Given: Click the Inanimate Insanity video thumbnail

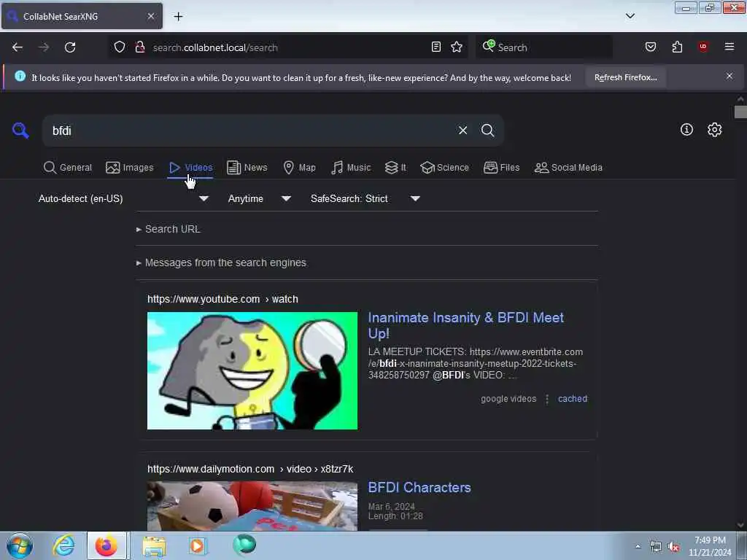Looking at the screenshot, I should click(x=252, y=370).
